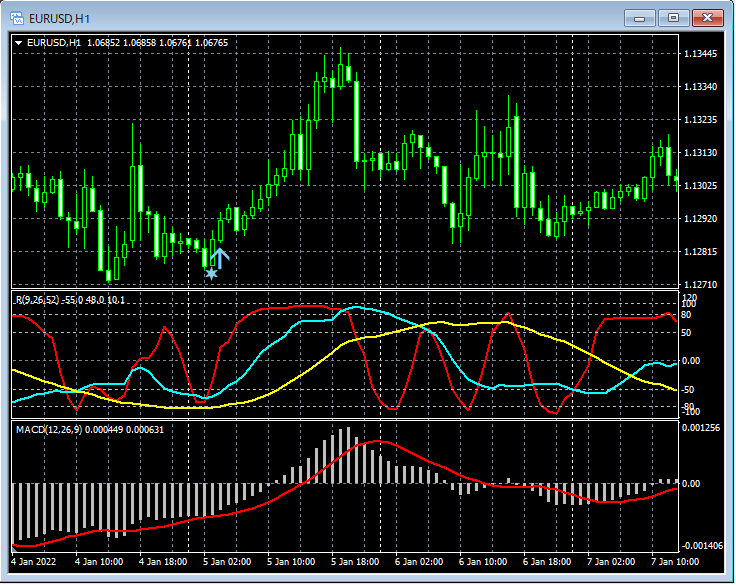Screen dimensions: 736x585
Task: Expand the EURUSD,H1 chart menu triangle
Action: (18, 43)
